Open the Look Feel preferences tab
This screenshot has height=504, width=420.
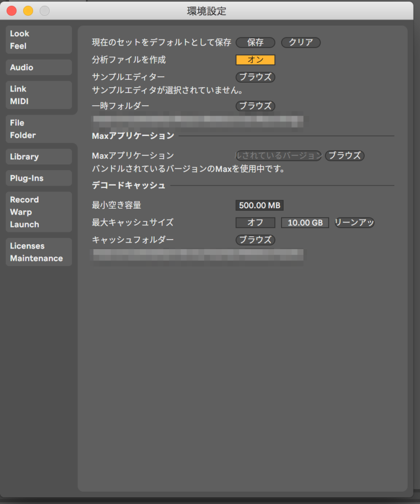(x=38, y=40)
